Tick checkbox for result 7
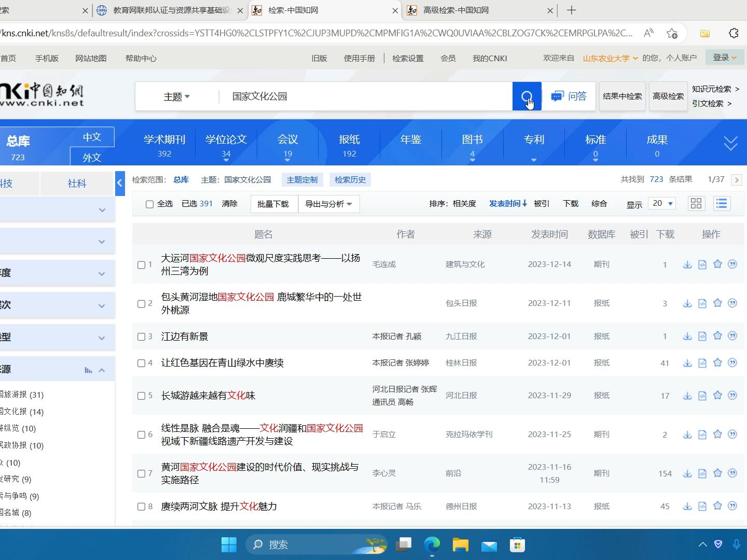Viewport: 747px width, 560px height. 141,473
